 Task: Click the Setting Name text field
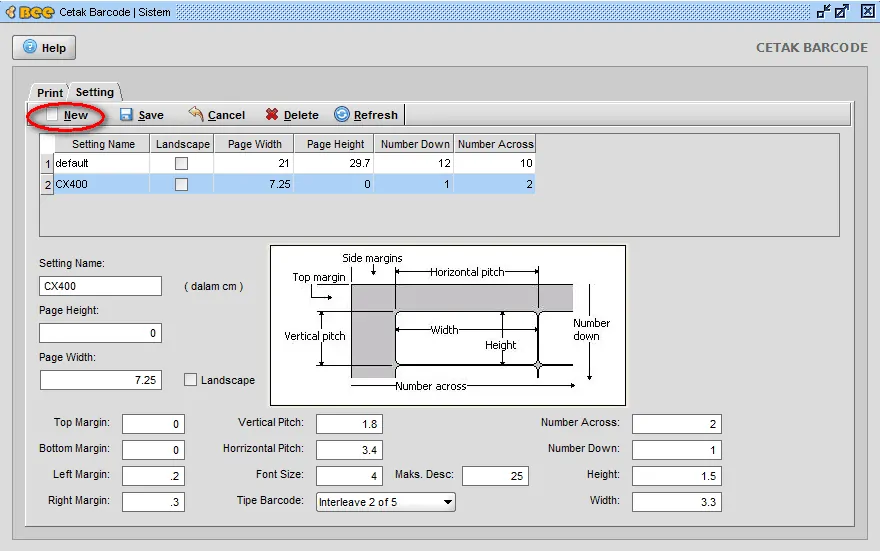[x=100, y=286]
